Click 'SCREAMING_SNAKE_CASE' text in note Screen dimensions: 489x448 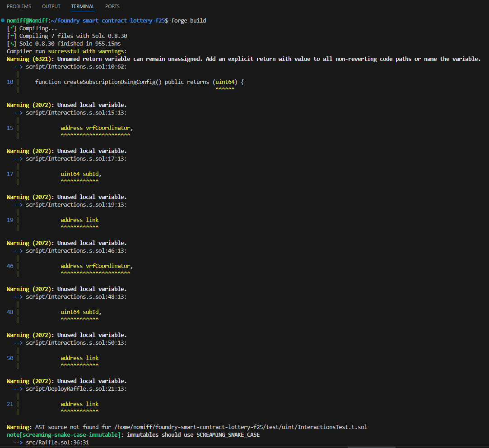pyautogui.click(x=228, y=435)
